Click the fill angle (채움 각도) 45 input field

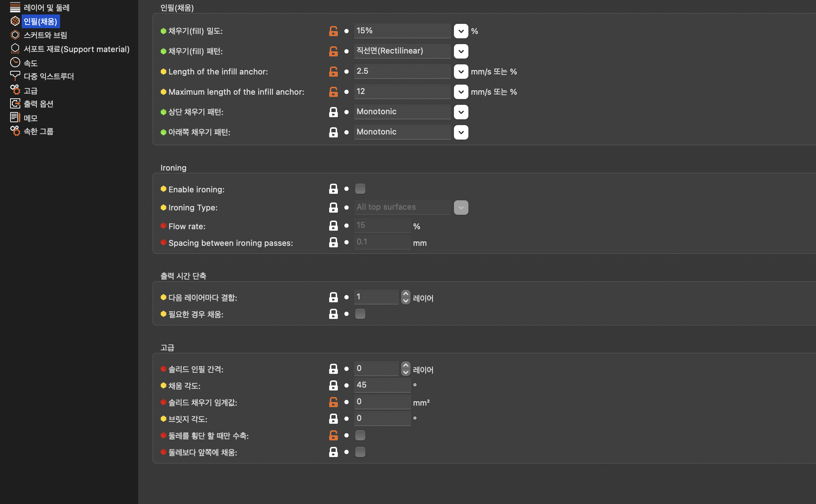pos(382,385)
